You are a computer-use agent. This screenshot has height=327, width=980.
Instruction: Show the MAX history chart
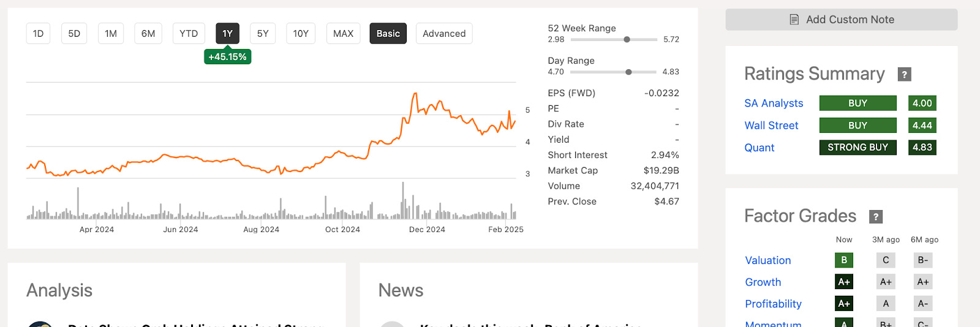pyautogui.click(x=343, y=34)
